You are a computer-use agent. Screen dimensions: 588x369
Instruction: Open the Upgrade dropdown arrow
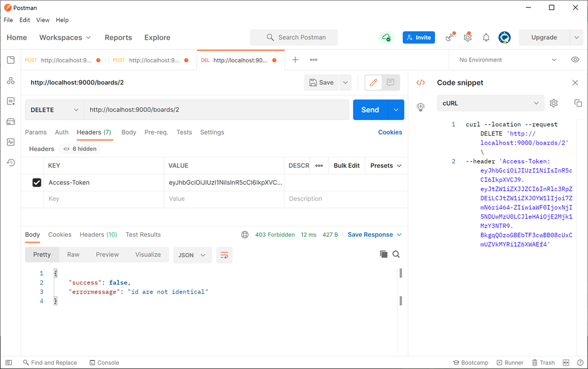click(576, 37)
